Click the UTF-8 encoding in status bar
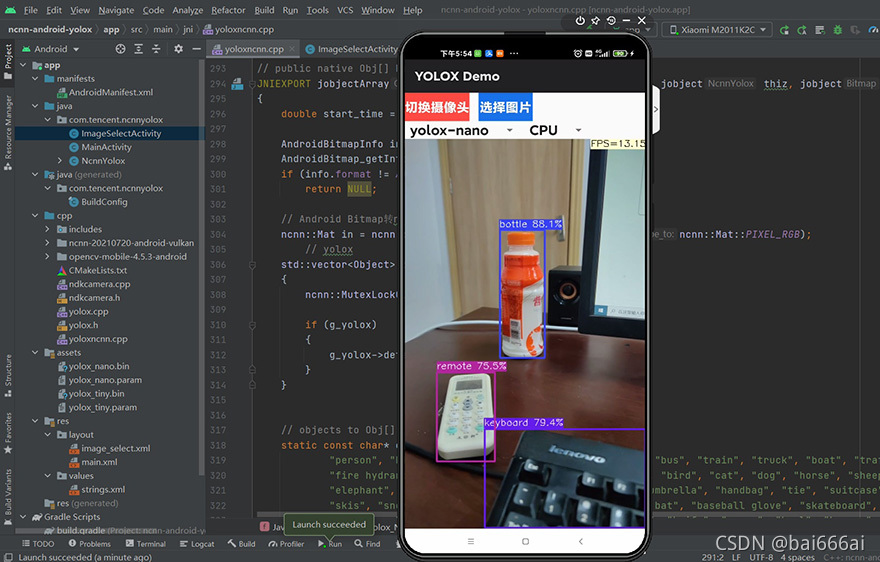This screenshot has height=562, width=880. coord(762,557)
